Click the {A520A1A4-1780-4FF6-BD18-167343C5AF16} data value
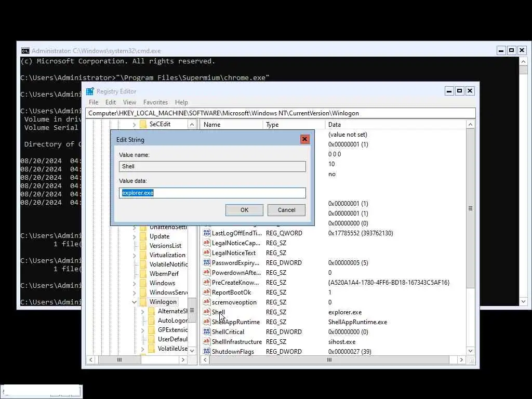Viewport: 532px width, 399px height. [x=389, y=282]
